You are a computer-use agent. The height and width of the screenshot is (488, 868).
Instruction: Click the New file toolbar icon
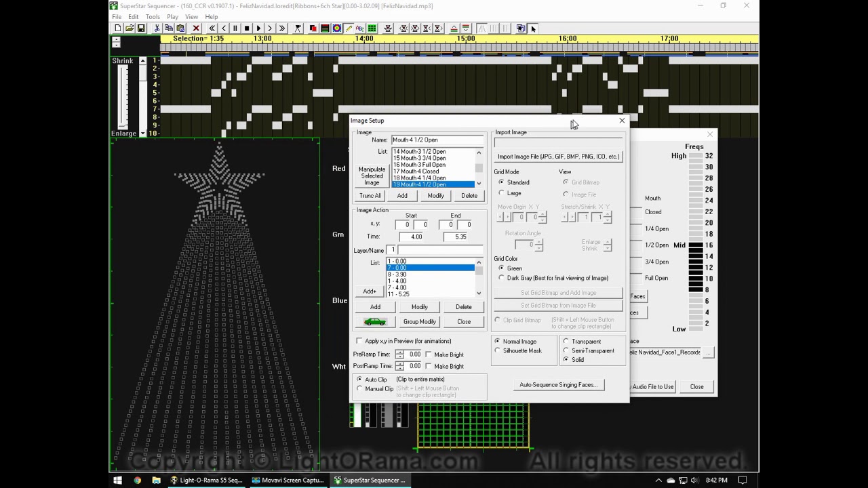click(117, 28)
